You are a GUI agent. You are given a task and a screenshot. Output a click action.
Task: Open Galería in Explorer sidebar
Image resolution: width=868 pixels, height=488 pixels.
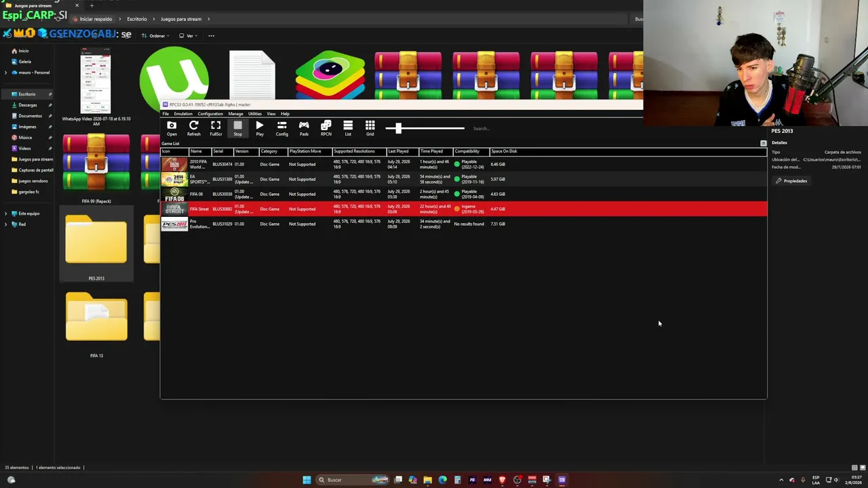click(x=25, y=62)
